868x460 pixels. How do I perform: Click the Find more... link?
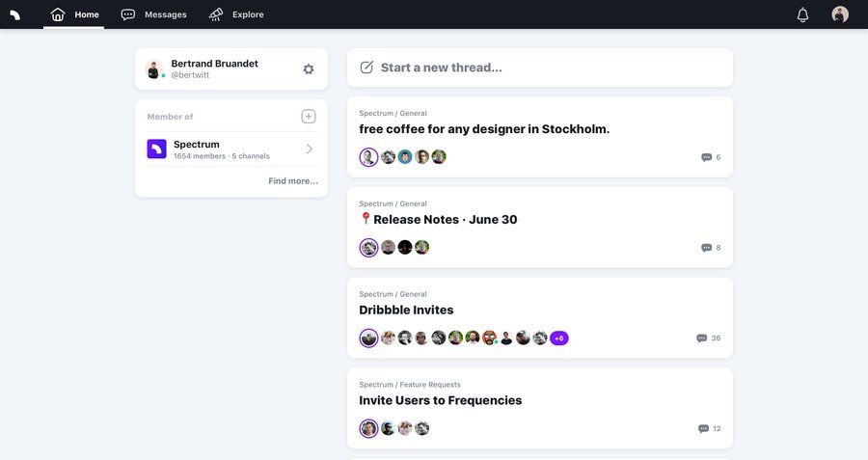pos(293,181)
